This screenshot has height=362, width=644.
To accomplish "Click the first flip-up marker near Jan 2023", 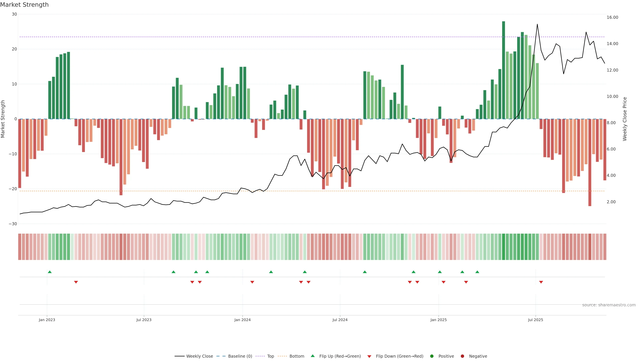I will [x=49, y=272].
